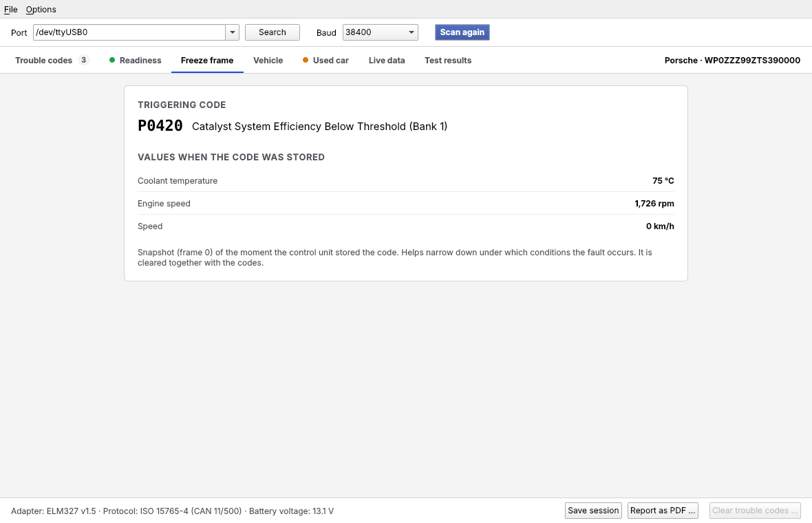The width and height of the screenshot is (812, 523).
Task: Click the VALUES WHEN THE CODE WAS STORED heading
Action: 231,157
